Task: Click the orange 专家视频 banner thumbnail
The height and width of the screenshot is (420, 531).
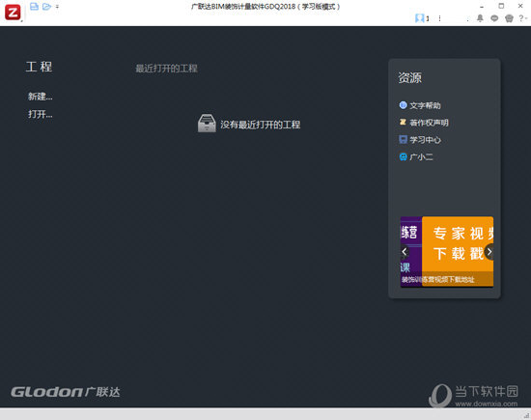Action: (458, 252)
